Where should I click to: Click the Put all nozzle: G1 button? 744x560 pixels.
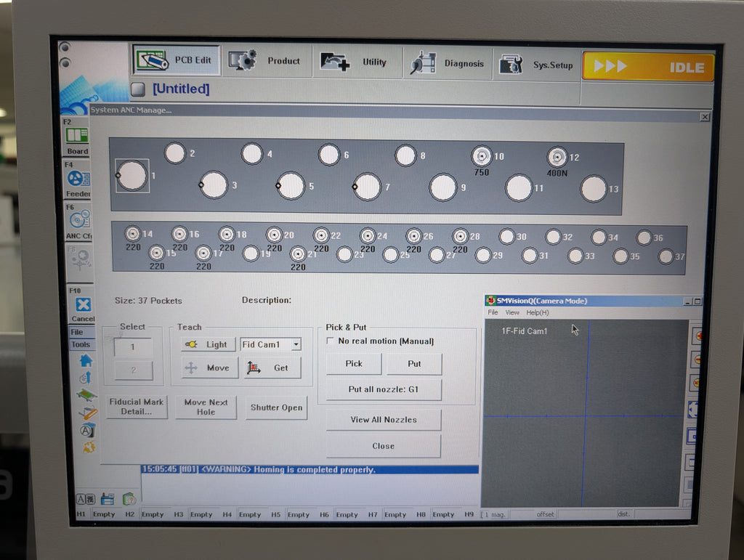click(x=384, y=389)
